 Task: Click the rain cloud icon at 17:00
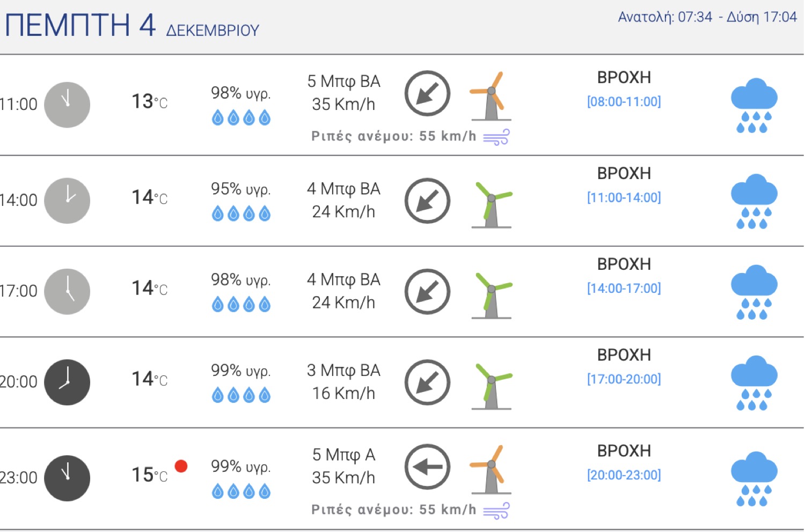point(754,292)
